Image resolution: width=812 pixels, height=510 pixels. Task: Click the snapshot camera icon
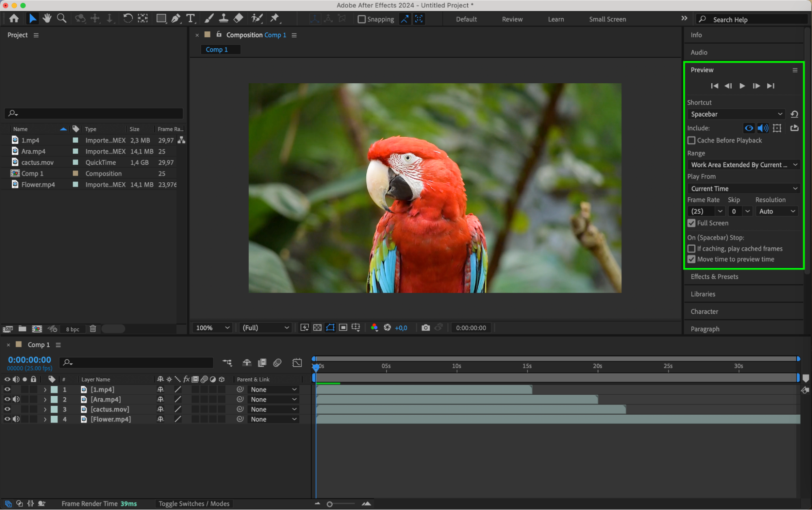point(425,328)
